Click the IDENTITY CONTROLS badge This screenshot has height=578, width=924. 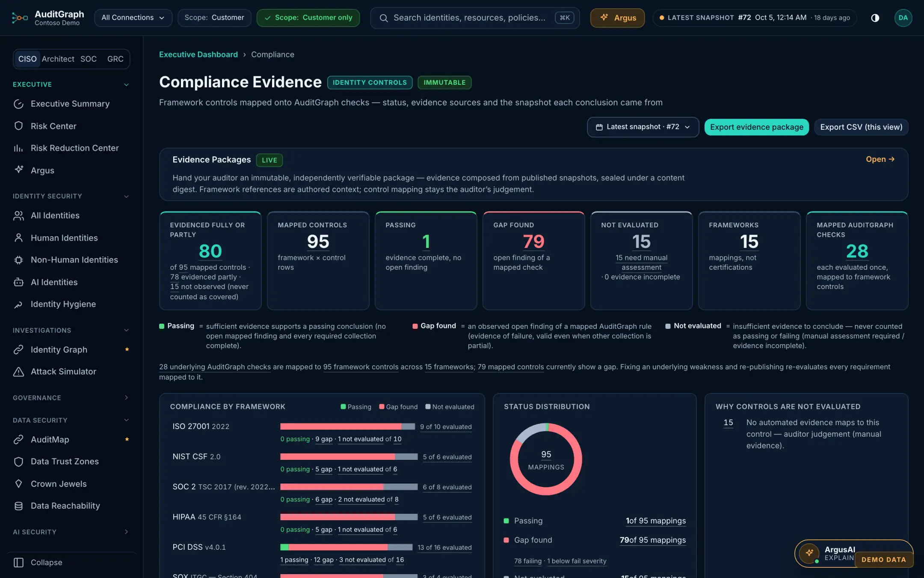coord(370,82)
